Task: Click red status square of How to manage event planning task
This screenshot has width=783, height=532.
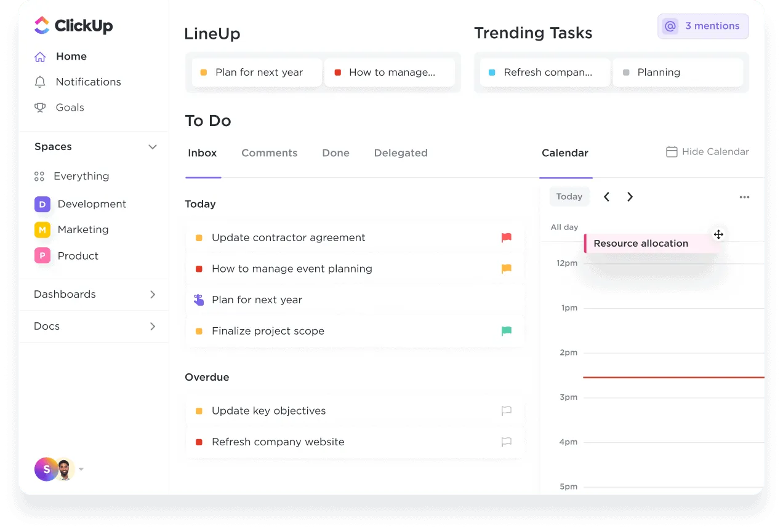Action: [199, 269]
